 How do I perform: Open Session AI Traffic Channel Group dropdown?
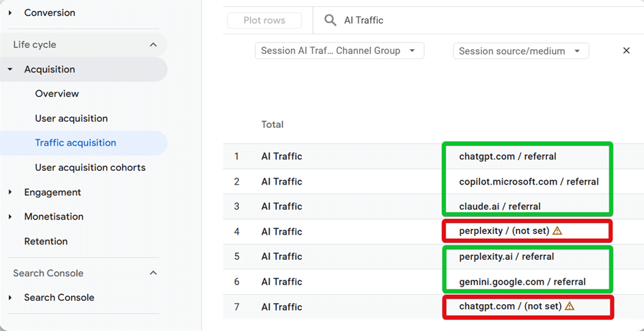tap(339, 51)
